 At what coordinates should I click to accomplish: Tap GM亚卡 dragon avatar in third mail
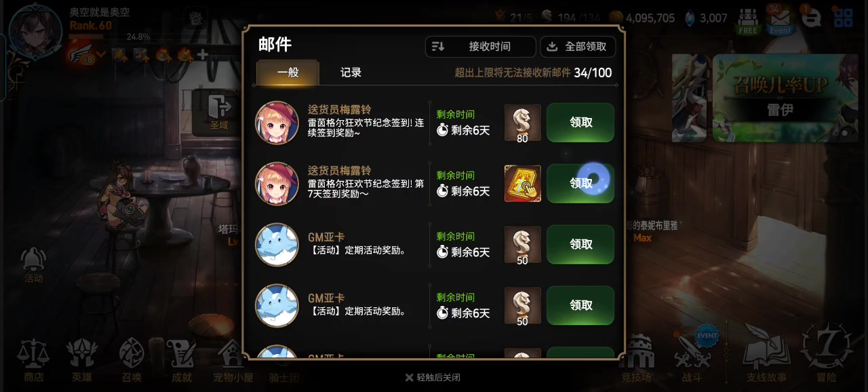click(x=277, y=245)
